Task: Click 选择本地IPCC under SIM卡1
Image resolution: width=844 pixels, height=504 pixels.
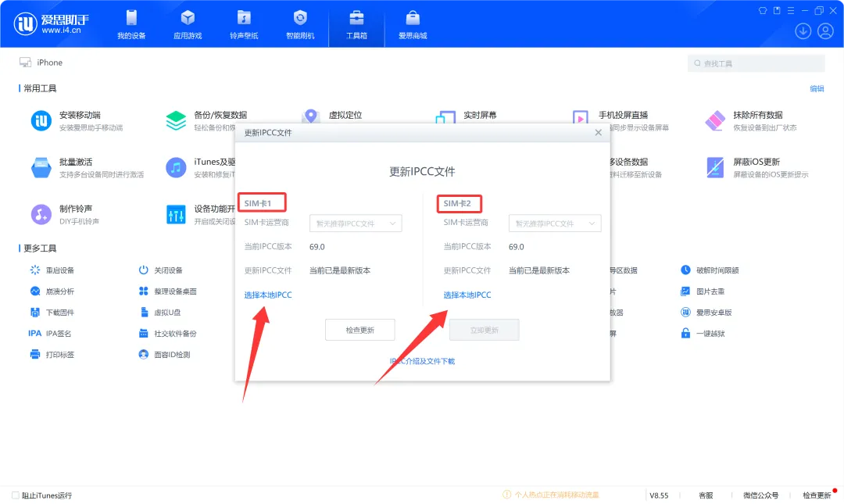Action: coord(268,295)
